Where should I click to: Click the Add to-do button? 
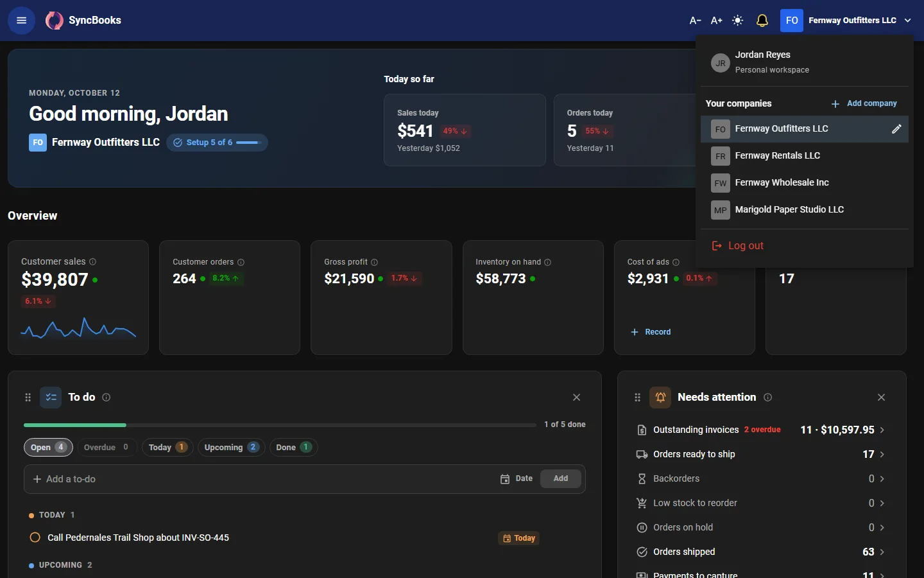click(x=561, y=479)
